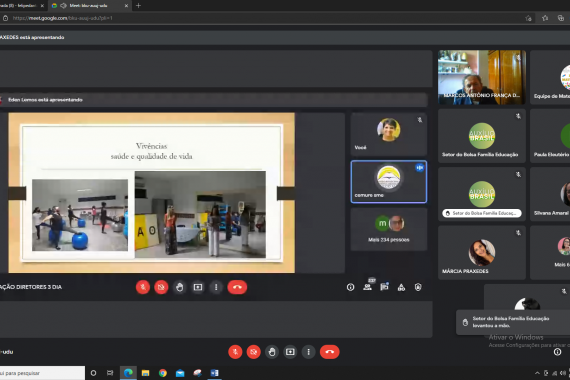
Task: Show hidden system tray icons chevron
Action: (537, 373)
